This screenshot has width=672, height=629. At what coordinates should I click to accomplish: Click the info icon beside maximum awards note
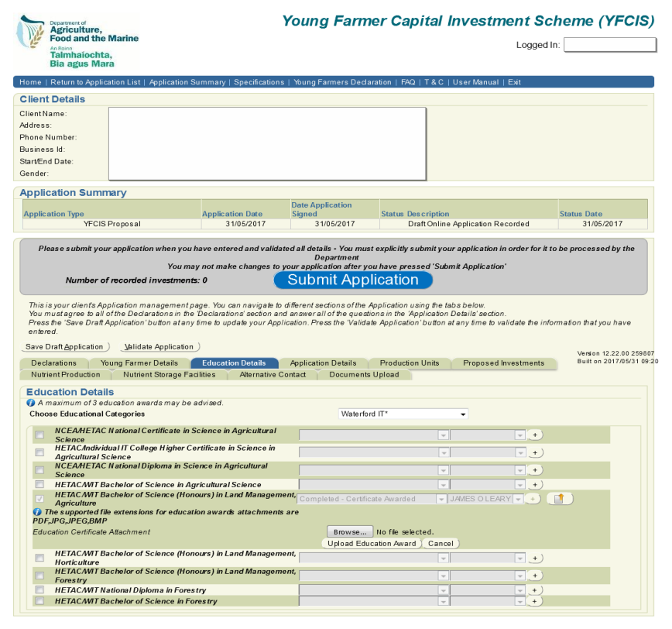[x=30, y=403]
